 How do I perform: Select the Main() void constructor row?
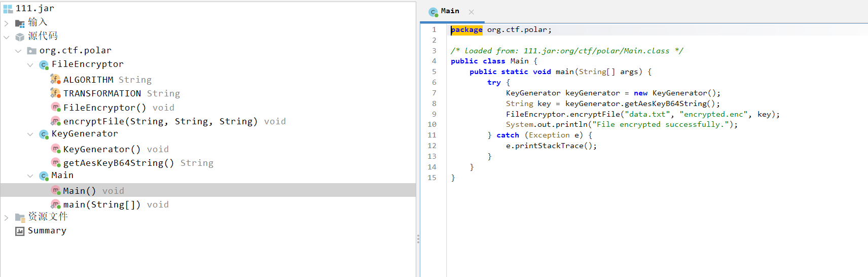pos(208,190)
